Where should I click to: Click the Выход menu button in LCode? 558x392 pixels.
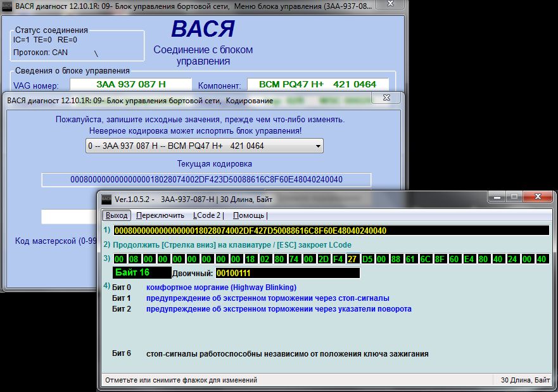coord(117,215)
